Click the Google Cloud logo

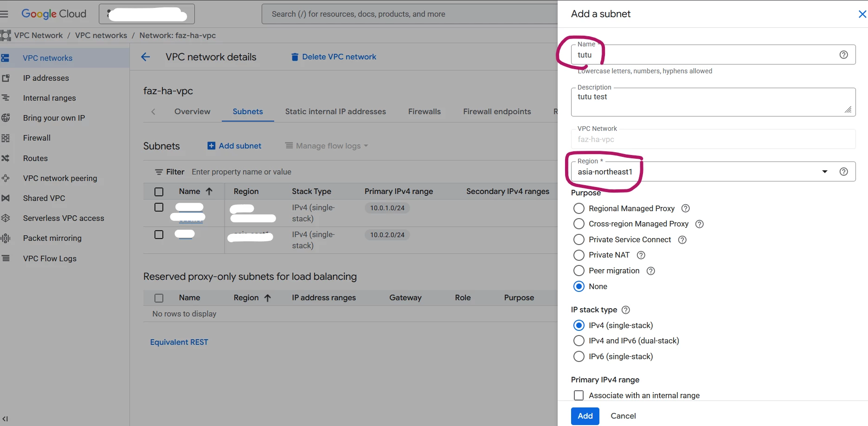pos(54,14)
